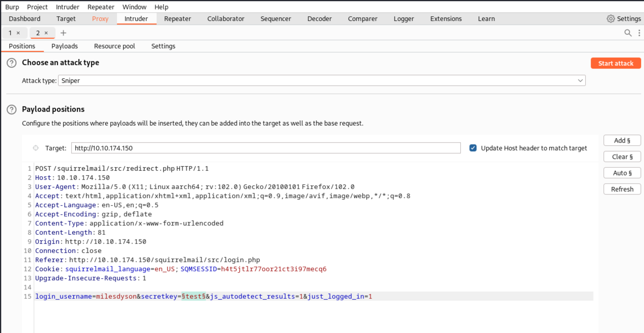Switch to the Logger tab
The height and width of the screenshot is (333, 644).
tap(404, 19)
